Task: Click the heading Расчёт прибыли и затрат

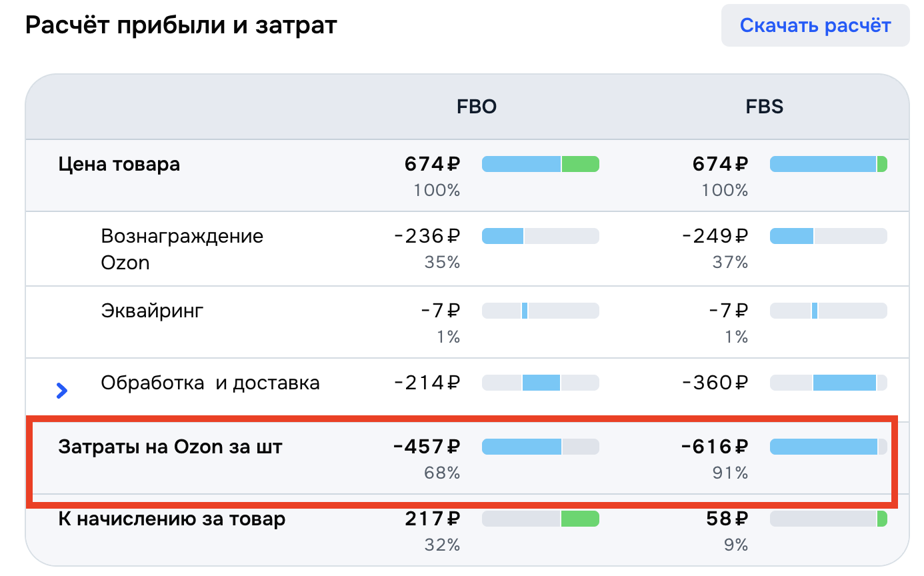Action: (x=181, y=25)
